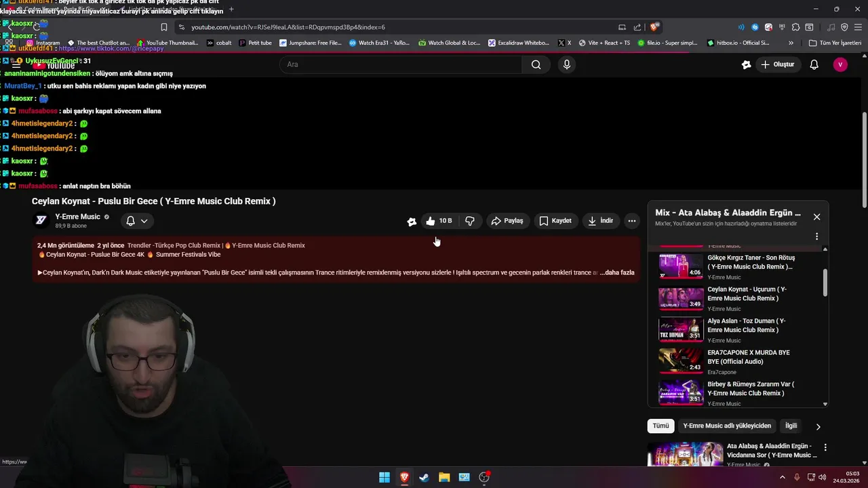Start voice search with the microphone icon
The height and width of the screenshot is (488, 868).
[x=567, y=64]
